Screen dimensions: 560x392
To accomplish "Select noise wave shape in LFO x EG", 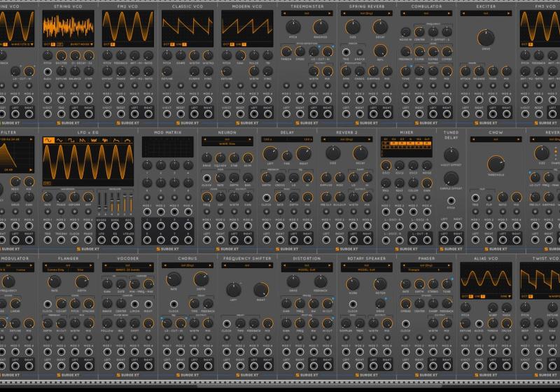I will point(94,140).
